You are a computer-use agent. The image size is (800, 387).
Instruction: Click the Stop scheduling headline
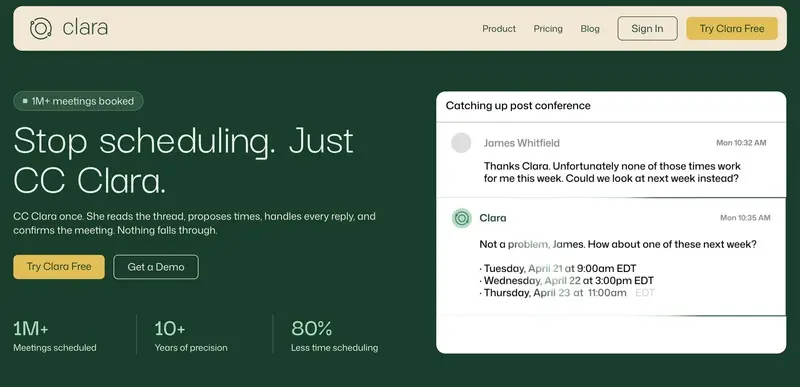(184, 161)
